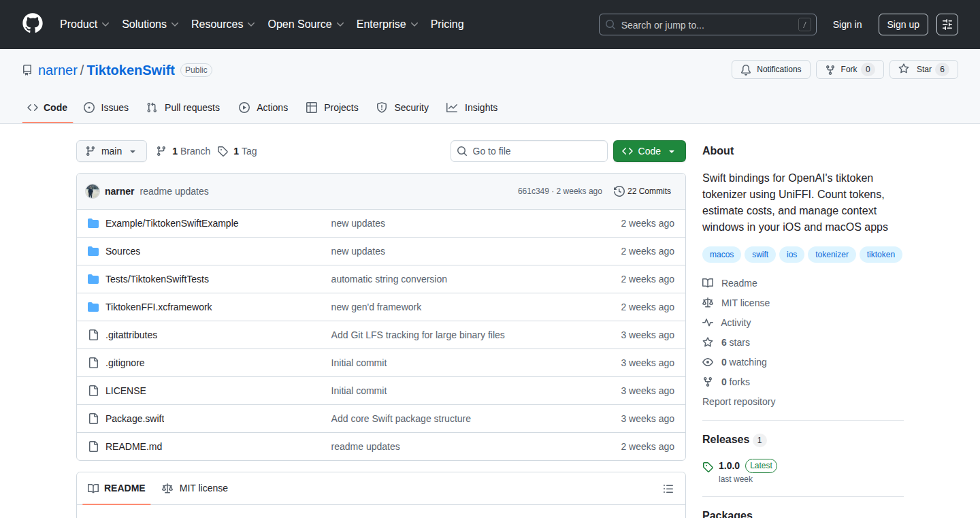Screen dimensions: 980x518
Task: Click the Go to file input
Action: pyautogui.click(x=529, y=151)
